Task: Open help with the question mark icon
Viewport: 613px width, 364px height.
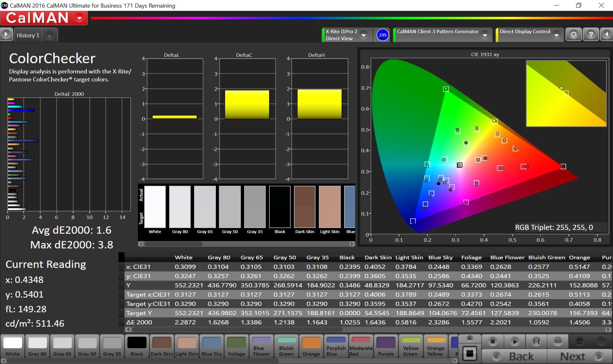Action: [x=591, y=34]
